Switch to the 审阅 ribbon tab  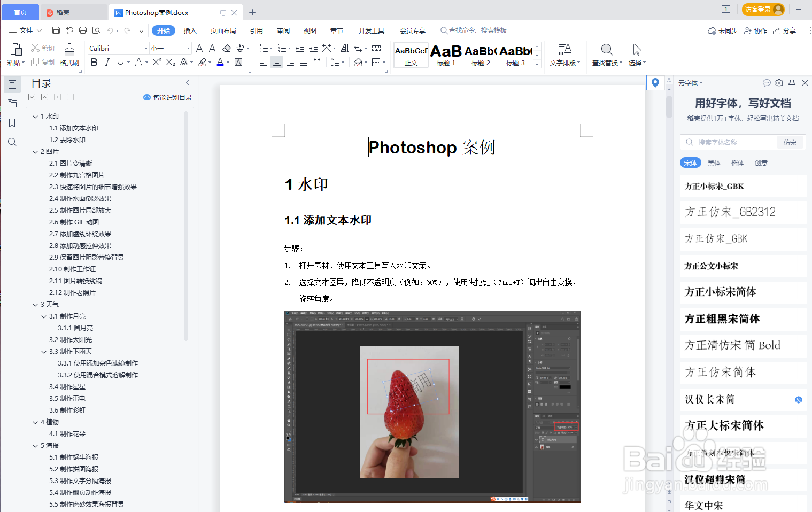[x=283, y=30]
